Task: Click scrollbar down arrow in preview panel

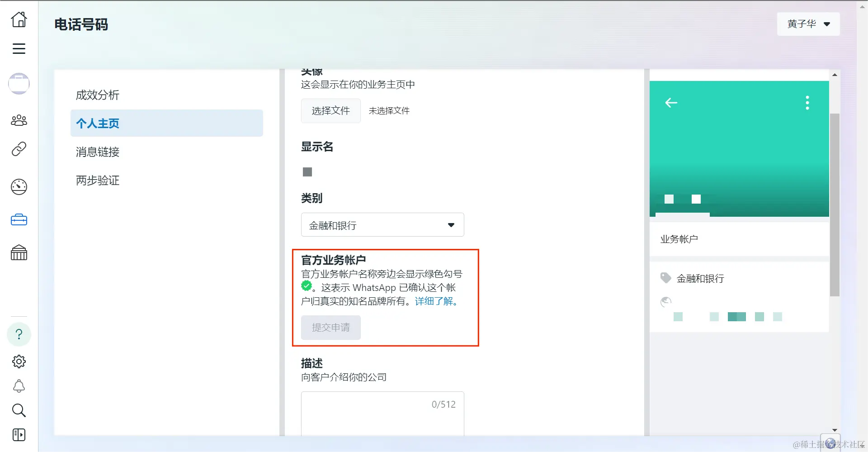Action: tap(835, 430)
